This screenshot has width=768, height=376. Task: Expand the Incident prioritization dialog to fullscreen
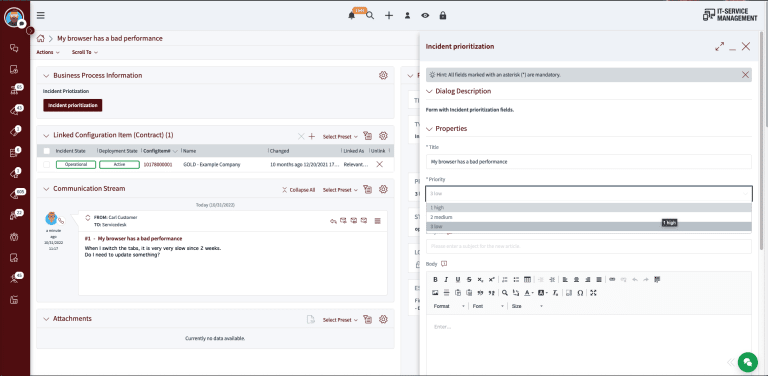coord(719,47)
